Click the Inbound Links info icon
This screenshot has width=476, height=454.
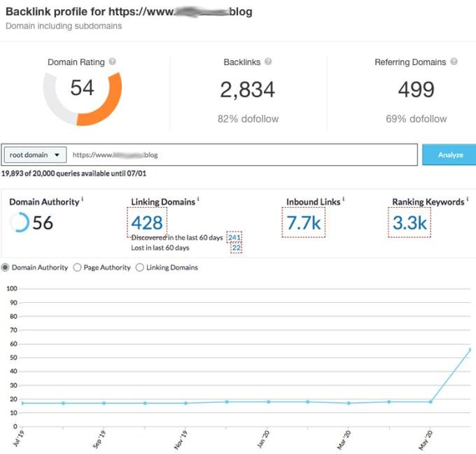tap(344, 200)
